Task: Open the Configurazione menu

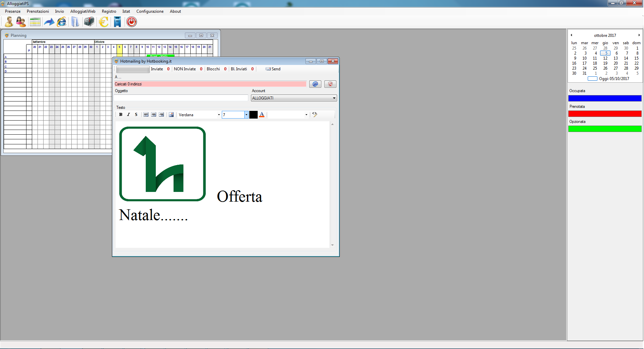Action: point(150,11)
